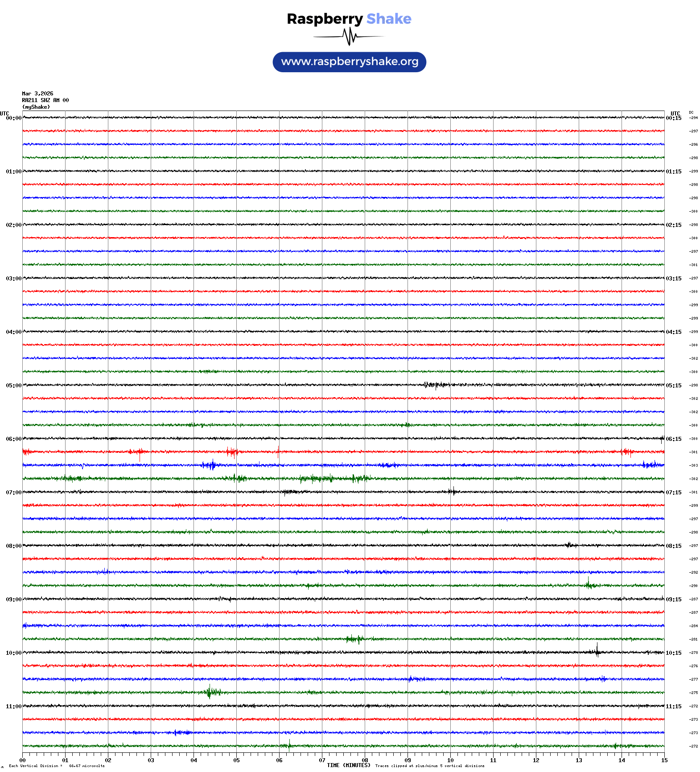Click the 15 minute mark on bottom axis
The height and width of the screenshot is (772, 700).
664,760
